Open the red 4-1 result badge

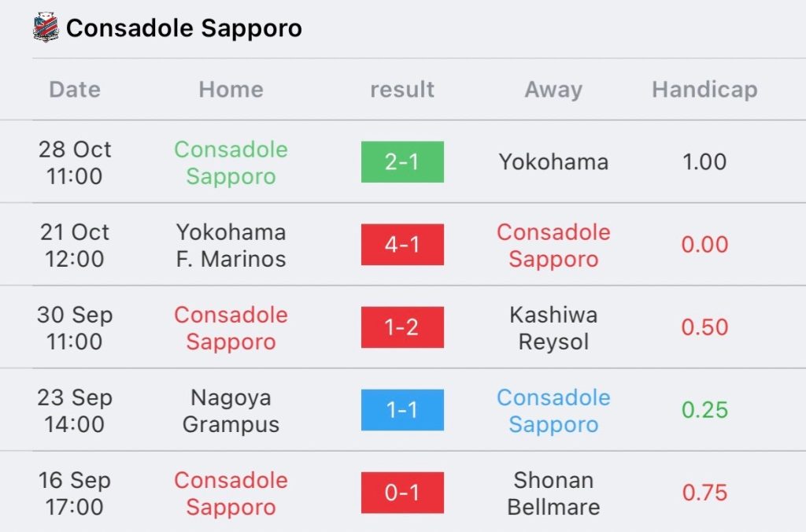click(x=402, y=245)
